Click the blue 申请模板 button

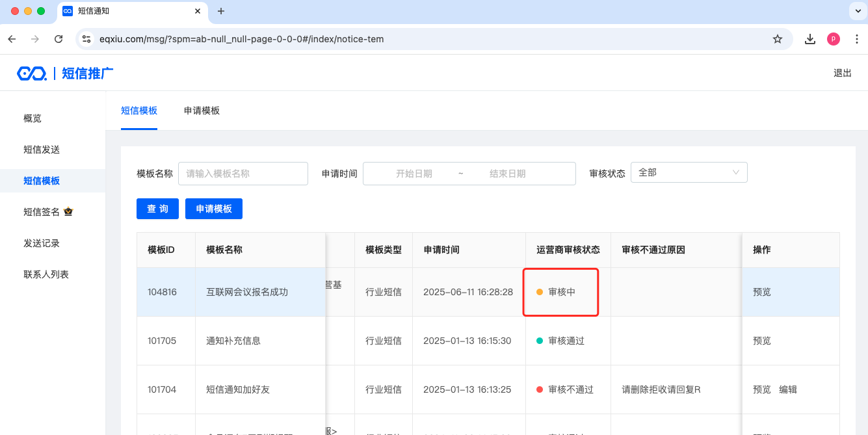214,209
